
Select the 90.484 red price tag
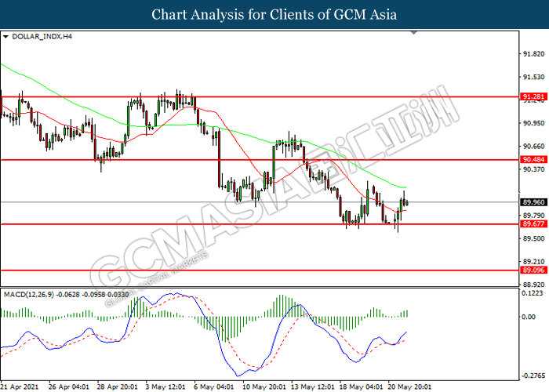pos(533,160)
